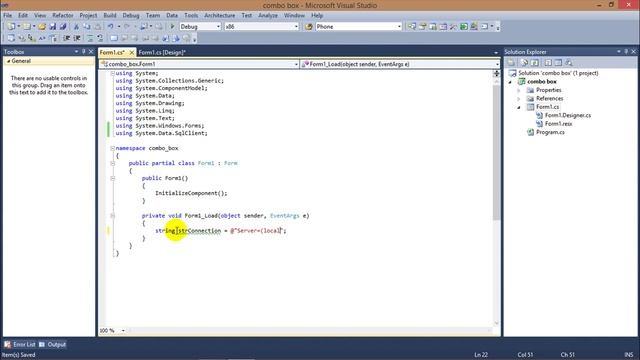The width and height of the screenshot is (640, 360).
Task: Open the Extension Manager green toolbar icon
Action: [464, 27]
